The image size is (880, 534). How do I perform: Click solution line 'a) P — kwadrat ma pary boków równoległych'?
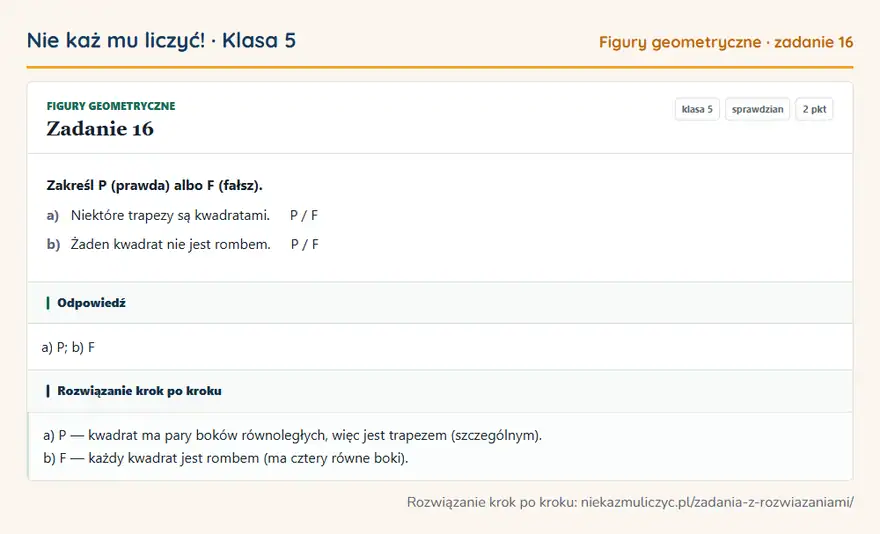[292, 435]
